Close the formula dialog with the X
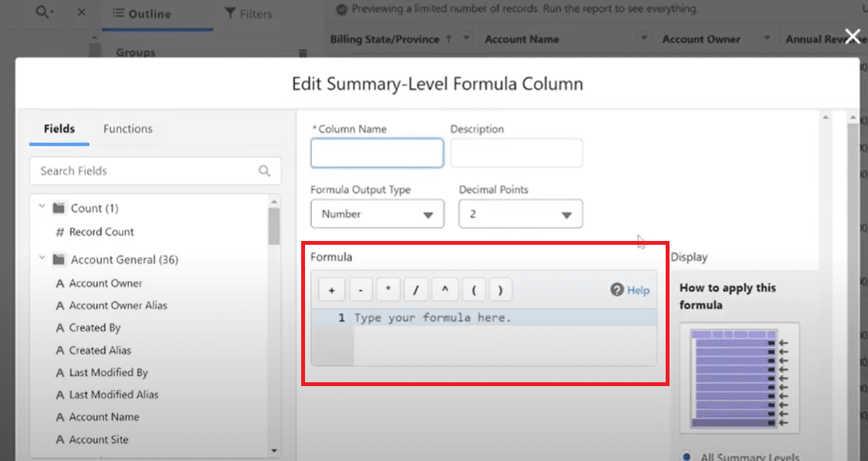 click(x=853, y=36)
